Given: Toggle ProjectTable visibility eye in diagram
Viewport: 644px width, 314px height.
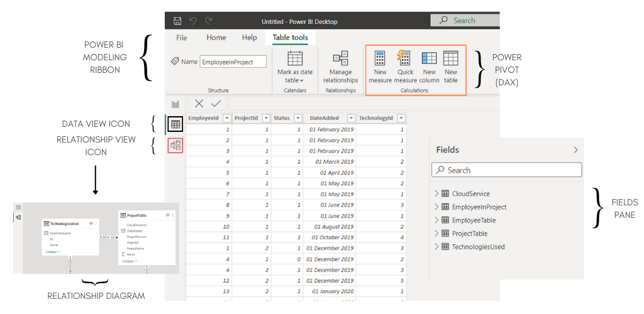Looking at the screenshot, I should 167,215.
